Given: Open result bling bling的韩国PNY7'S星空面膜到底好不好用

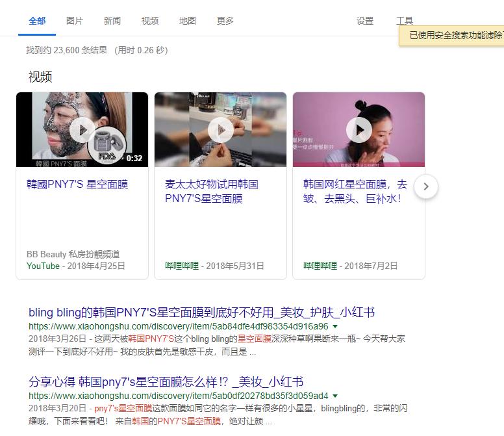Looking at the screenshot, I should point(201,312).
